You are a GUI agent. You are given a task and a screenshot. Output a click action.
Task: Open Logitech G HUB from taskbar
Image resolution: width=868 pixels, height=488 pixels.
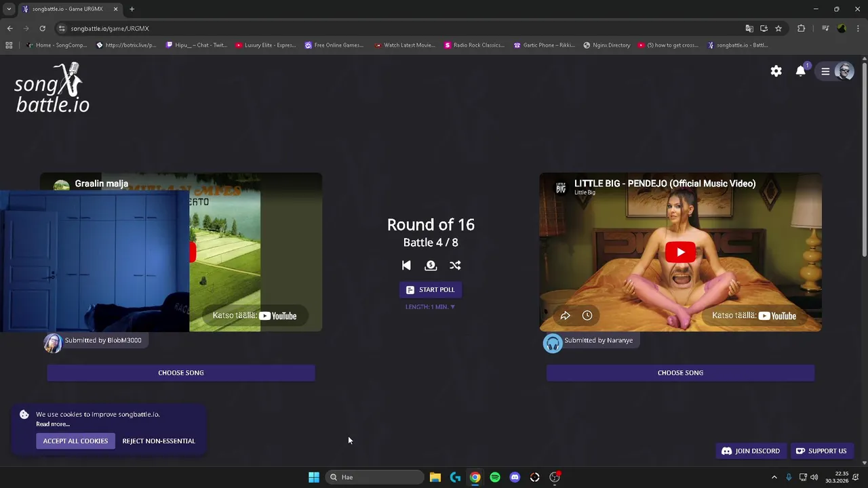pos(455,477)
